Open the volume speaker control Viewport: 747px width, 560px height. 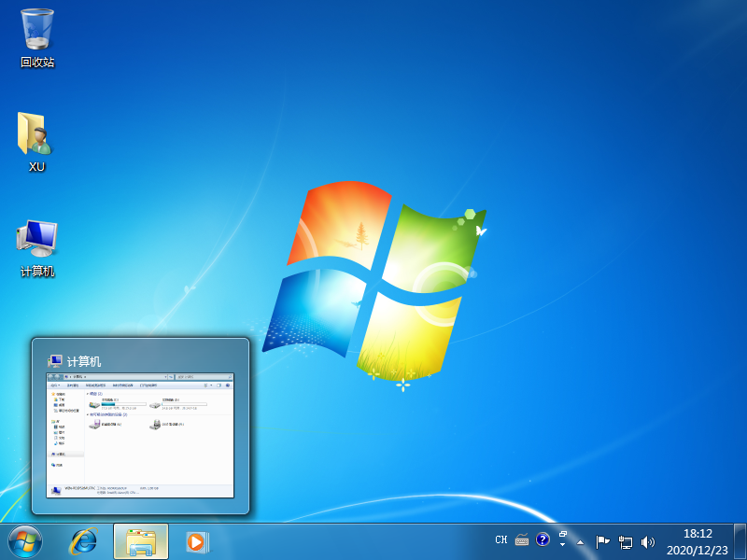pos(648,541)
